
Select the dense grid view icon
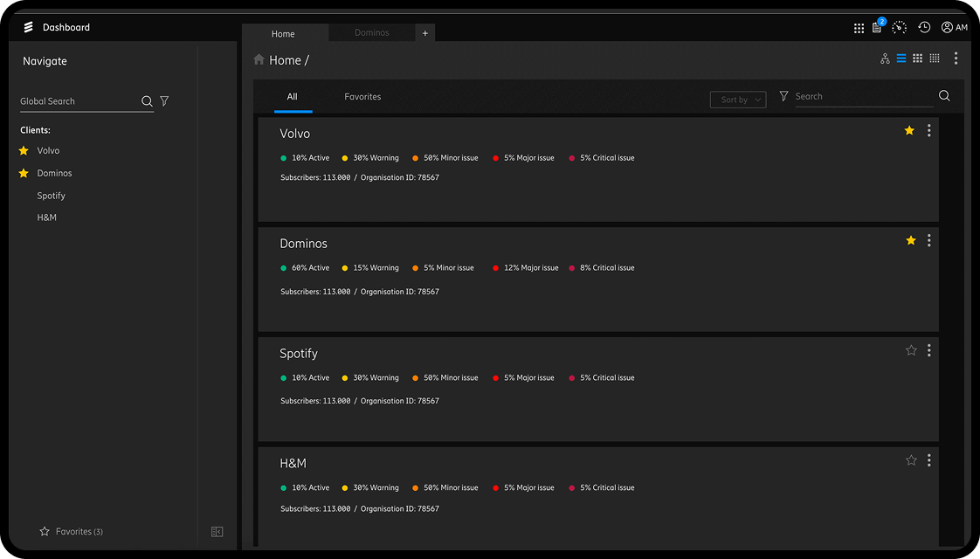[934, 58]
